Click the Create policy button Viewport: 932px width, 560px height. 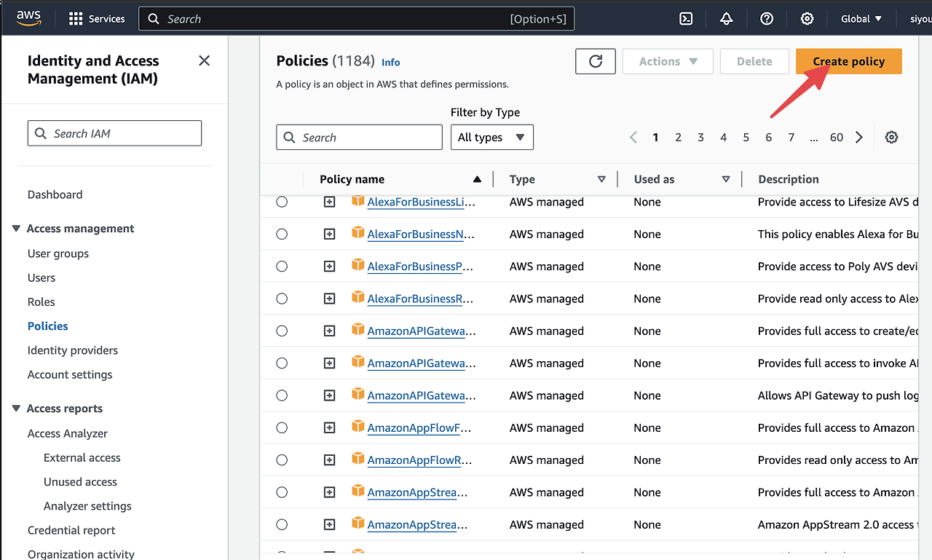click(849, 61)
